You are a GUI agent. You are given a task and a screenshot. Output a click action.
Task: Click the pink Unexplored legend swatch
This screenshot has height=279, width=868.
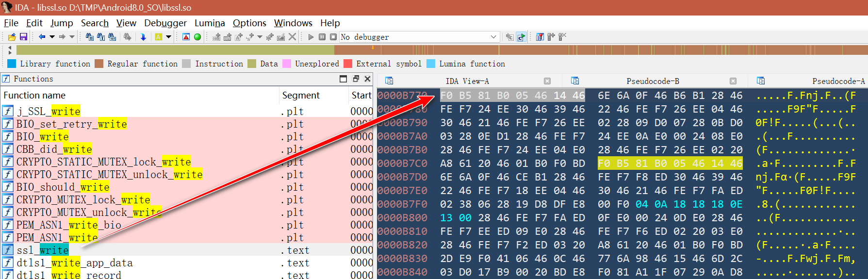pyautogui.click(x=287, y=64)
